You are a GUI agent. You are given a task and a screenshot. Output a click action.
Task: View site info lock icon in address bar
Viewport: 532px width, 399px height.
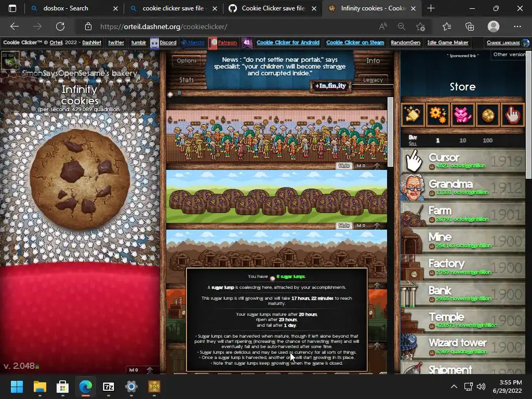[x=88, y=26]
